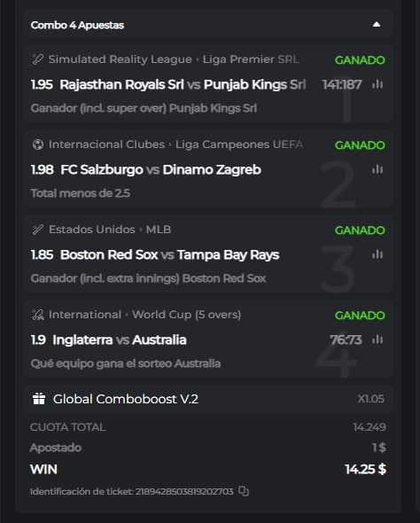Image resolution: width=420 pixels, height=523 pixels.
Task: Open the Liga Premier SRL league link
Action: tap(251, 59)
